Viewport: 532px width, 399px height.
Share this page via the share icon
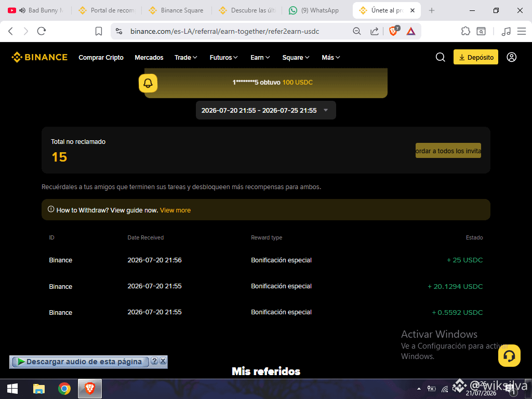click(x=374, y=31)
